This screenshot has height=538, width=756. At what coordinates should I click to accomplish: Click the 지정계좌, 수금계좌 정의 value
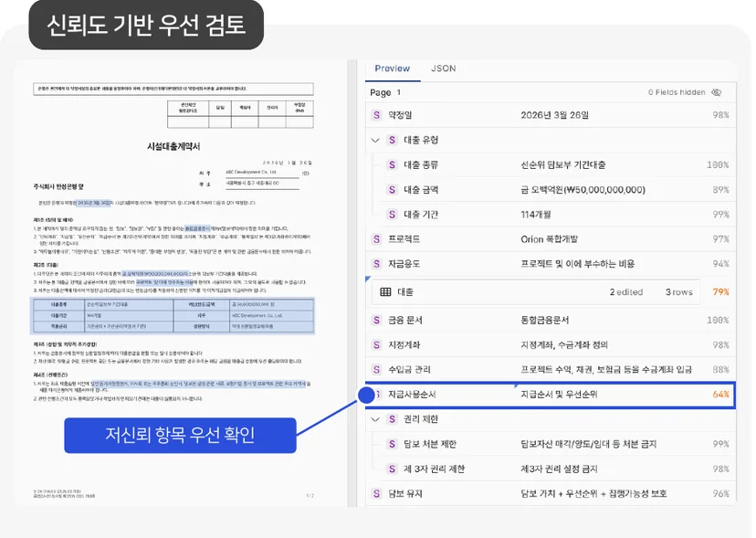coord(564,345)
